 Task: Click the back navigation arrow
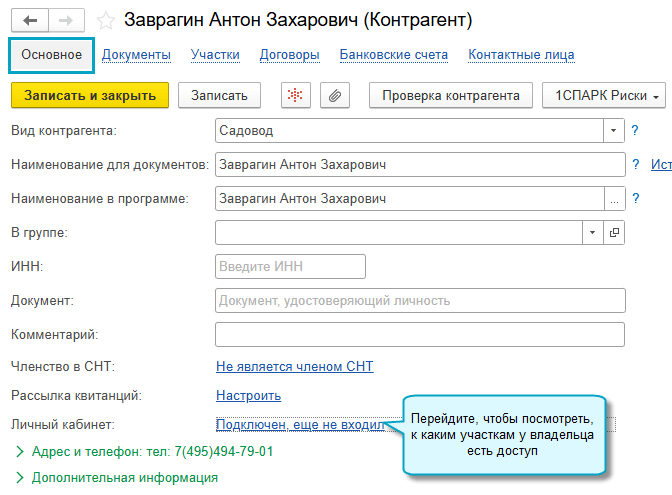[30, 20]
